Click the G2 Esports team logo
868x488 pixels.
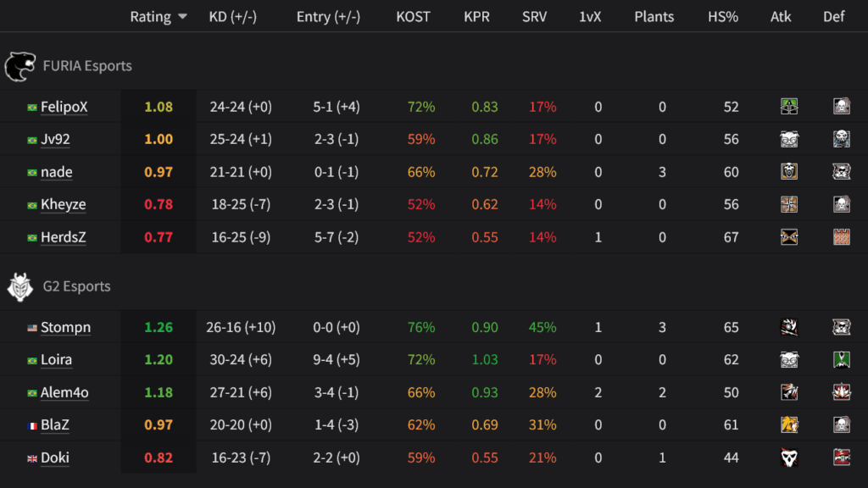tap(21, 286)
